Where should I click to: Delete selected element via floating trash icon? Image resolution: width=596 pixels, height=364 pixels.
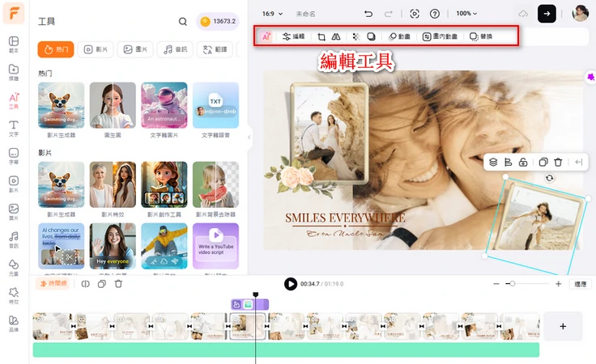(558, 163)
